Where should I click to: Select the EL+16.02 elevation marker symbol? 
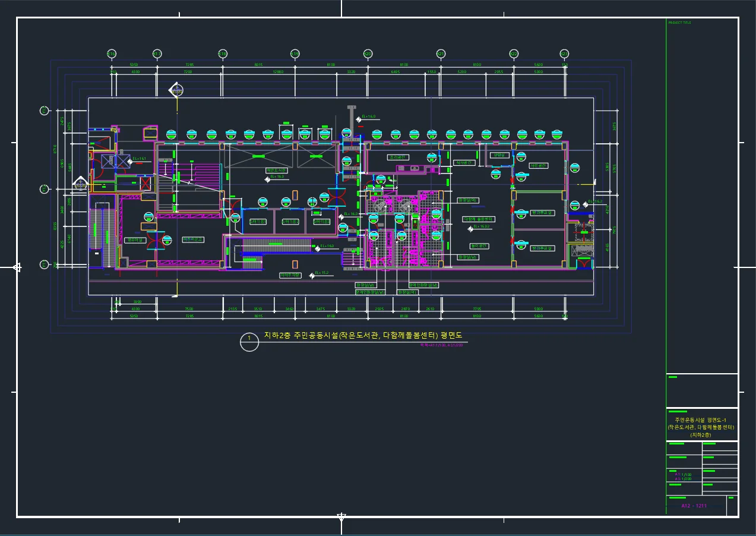point(470,228)
